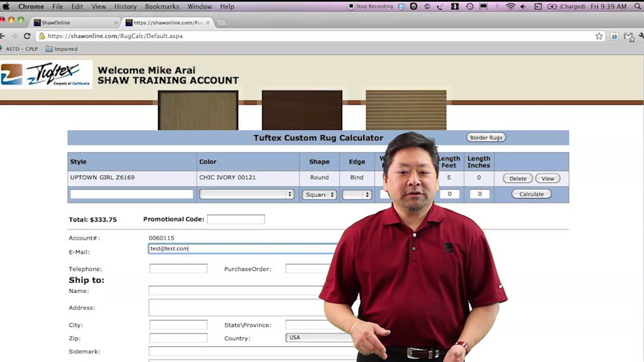Viewport: 644px width, 362px height.
Task: Open the Help menu
Action: point(227,7)
